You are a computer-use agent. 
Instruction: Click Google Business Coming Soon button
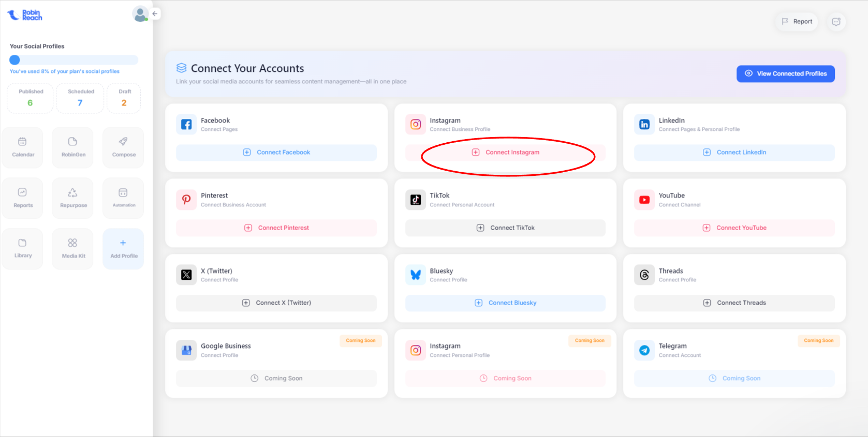coord(276,379)
